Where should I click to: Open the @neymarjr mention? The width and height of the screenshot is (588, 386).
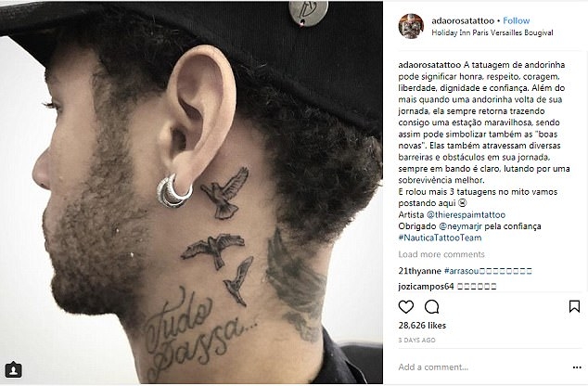pos(461,226)
